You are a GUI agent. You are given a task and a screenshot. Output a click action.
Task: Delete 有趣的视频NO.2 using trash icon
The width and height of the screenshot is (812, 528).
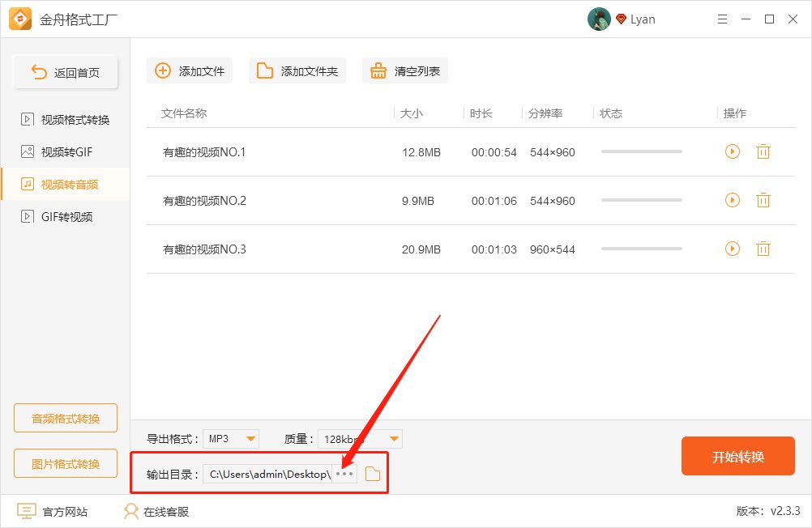point(763,200)
